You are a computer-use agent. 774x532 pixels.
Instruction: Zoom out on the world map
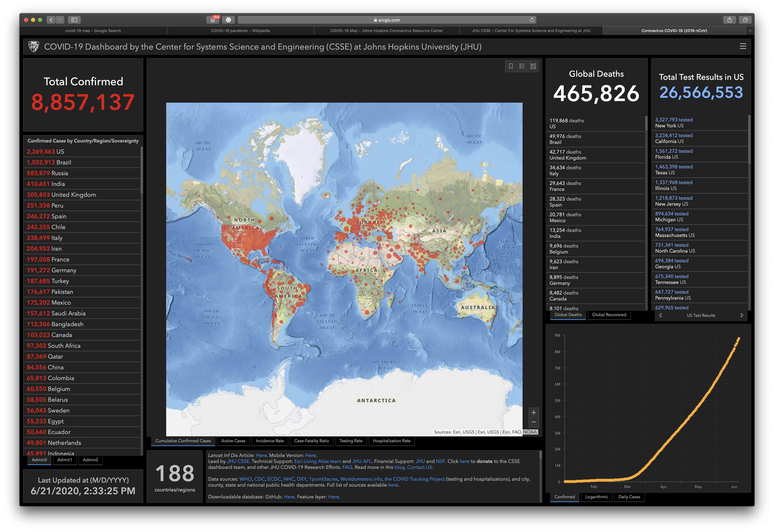tap(533, 422)
